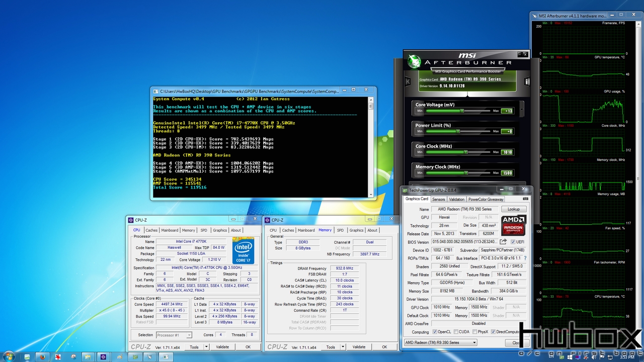Click the Afterburner plane icon on the taskbar

click(149, 356)
